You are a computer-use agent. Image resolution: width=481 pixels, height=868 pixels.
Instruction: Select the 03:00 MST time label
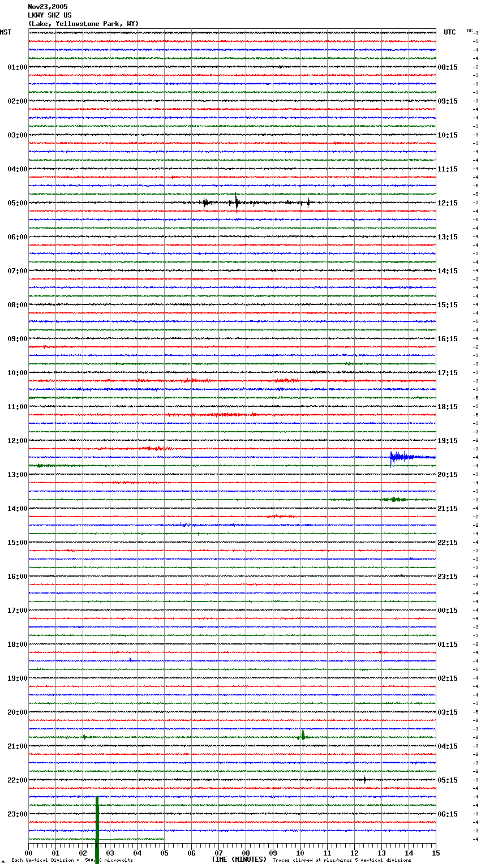[x=17, y=135]
